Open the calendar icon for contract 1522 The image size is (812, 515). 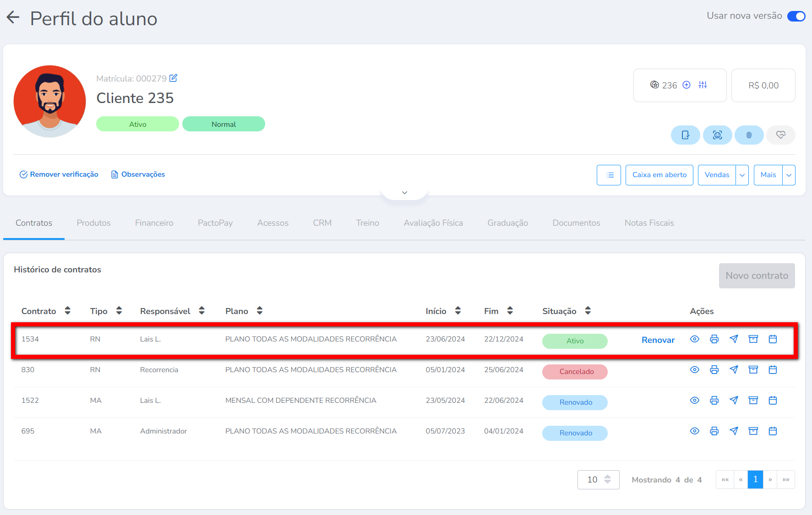point(773,401)
